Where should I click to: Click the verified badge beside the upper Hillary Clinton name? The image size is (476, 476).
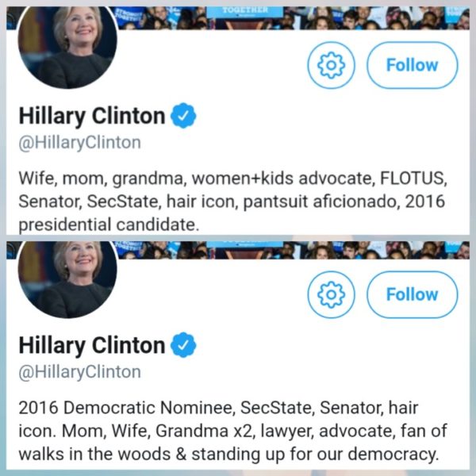tap(184, 116)
